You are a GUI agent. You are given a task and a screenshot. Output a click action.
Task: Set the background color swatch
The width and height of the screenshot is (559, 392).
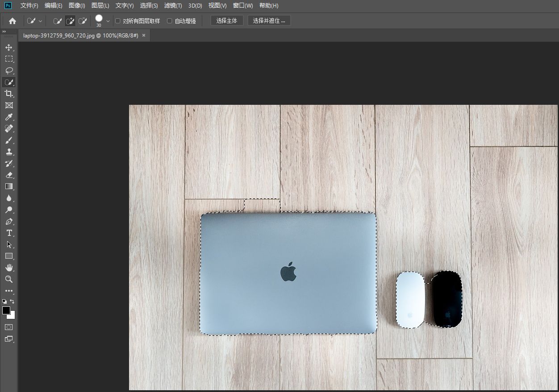13,316
